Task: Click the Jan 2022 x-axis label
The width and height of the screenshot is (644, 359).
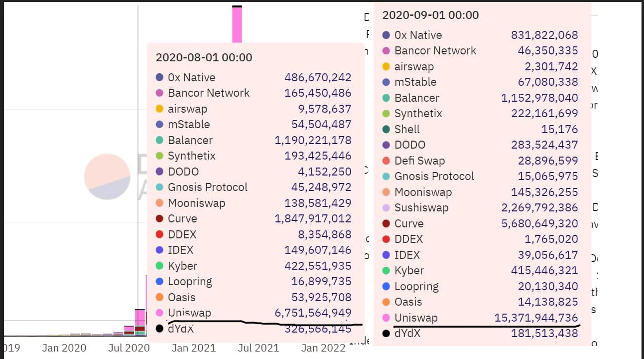Action: point(323,348)
